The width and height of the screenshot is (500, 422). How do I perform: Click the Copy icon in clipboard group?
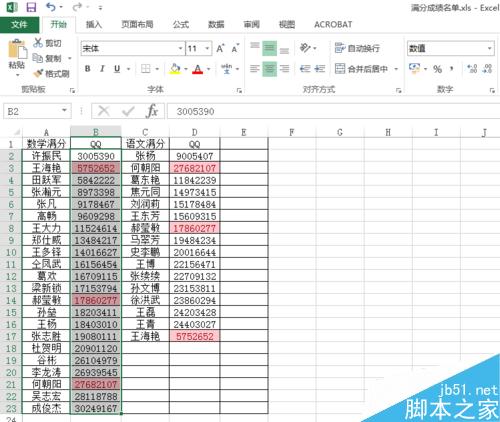(x=37, y=58)
